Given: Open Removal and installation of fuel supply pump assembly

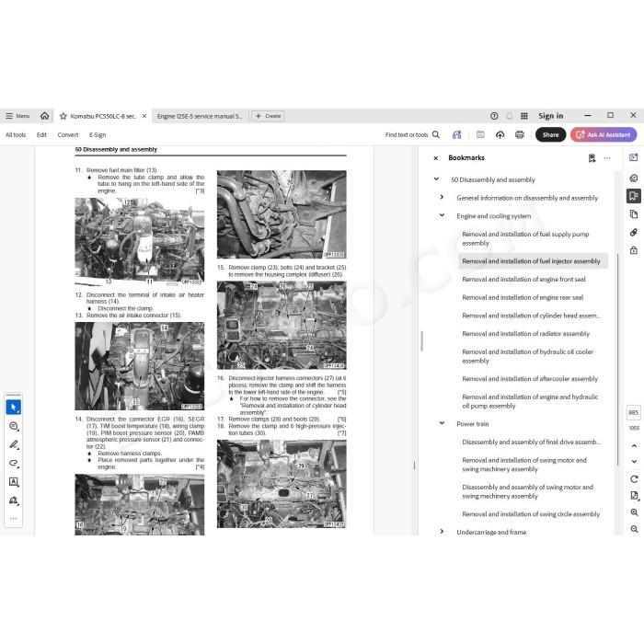Looking at the screenshot, I should click(525, 238).
